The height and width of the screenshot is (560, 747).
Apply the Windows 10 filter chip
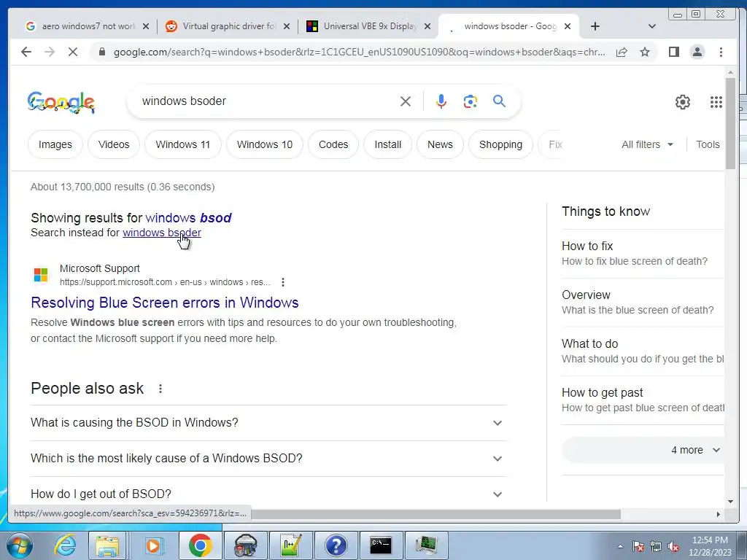tap(265, 144)
